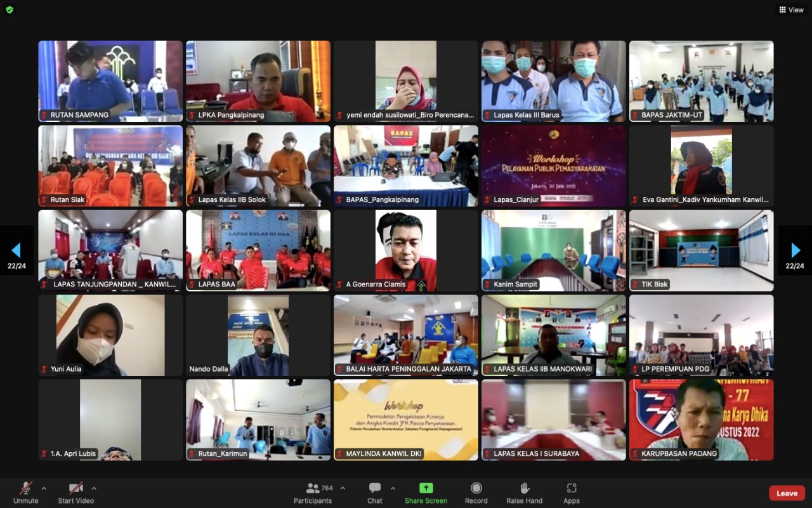Image resolution: width=812 pixels, height=508 pixels.
Task: Expand audio options chevron beside Unmute
Action: pos(44,488)
